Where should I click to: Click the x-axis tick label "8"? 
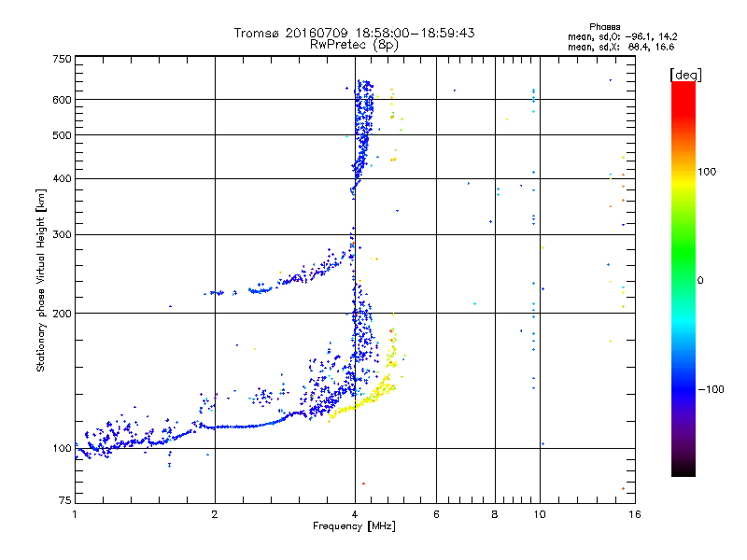495,514
